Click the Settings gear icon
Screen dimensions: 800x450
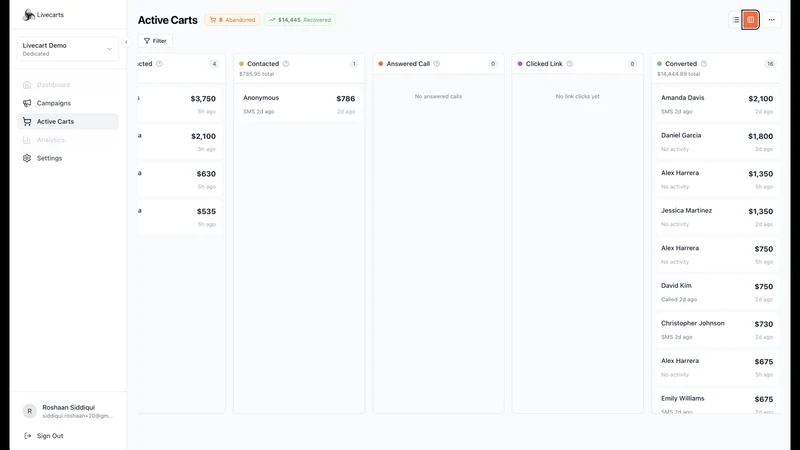pos(27,158)
